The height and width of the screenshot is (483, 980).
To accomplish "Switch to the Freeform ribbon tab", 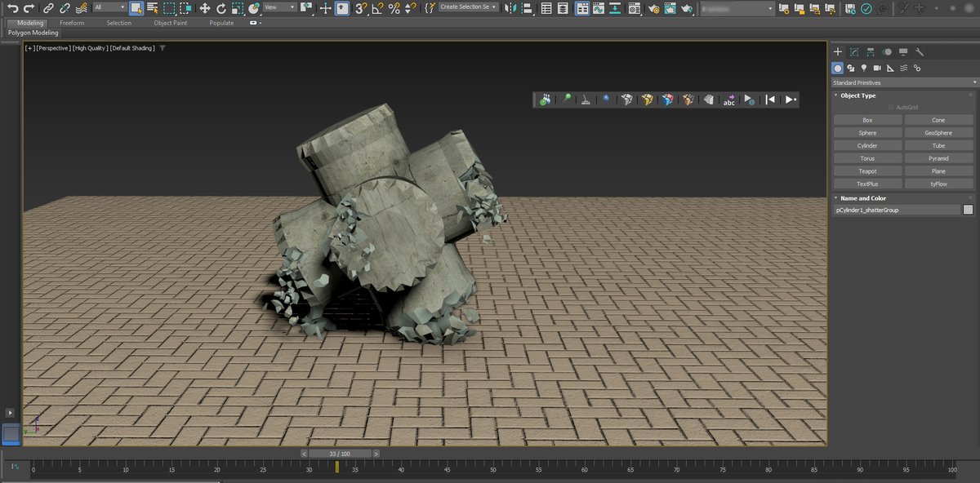I will coord(72,23).
